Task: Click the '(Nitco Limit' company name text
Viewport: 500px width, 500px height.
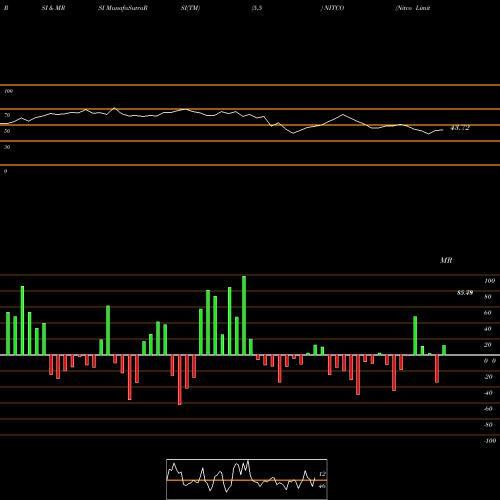Action: (413, 8)
